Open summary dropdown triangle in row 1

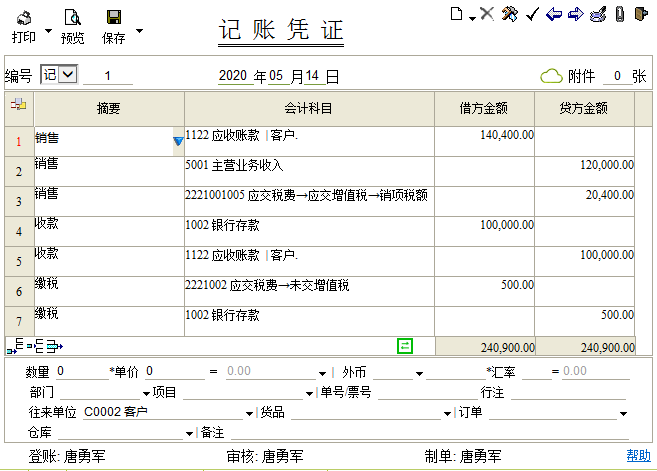click(x=178, y=141)
